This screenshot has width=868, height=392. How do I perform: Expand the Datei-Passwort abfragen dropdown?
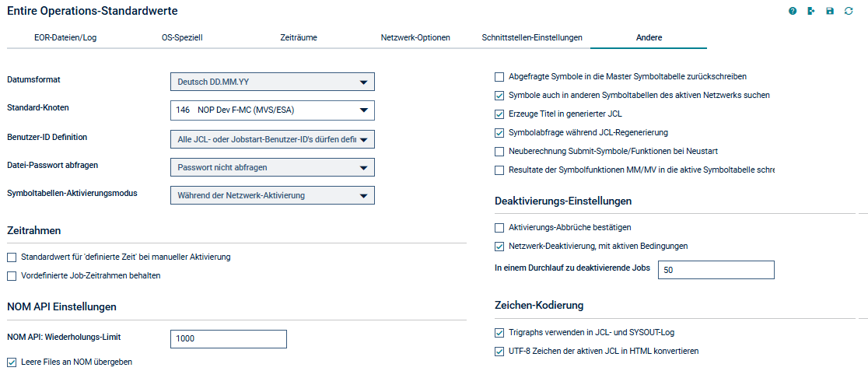click(x=272, y=167)
